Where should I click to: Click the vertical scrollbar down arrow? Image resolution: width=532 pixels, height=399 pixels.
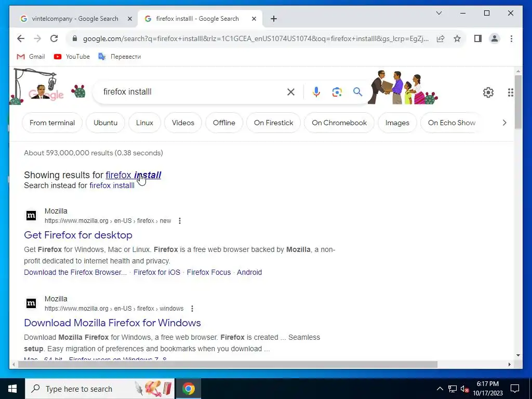[x=518, y=355]
